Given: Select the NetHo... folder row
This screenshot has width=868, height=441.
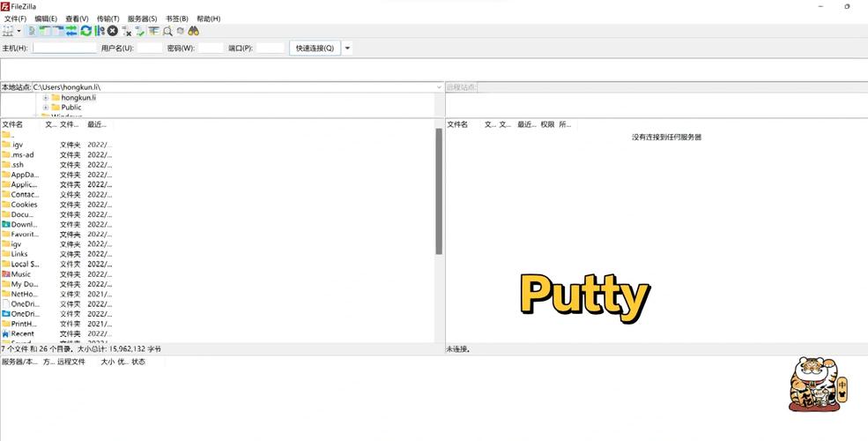Looking at the screenshot, I should (57, 294).
